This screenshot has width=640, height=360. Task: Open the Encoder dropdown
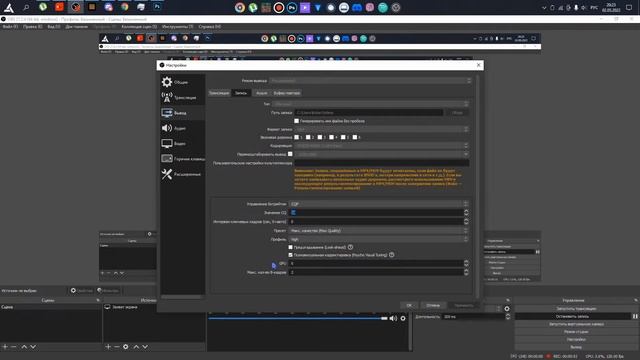[382, 146]
